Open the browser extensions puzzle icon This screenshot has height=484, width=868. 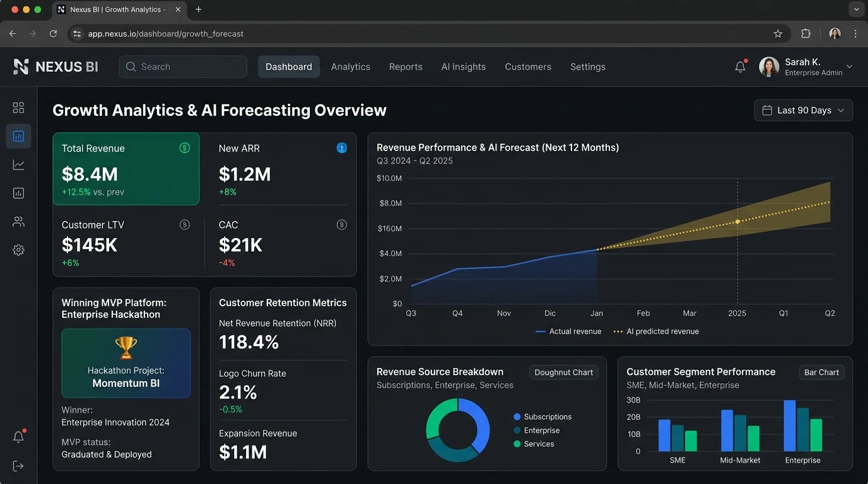click(806, 33)
